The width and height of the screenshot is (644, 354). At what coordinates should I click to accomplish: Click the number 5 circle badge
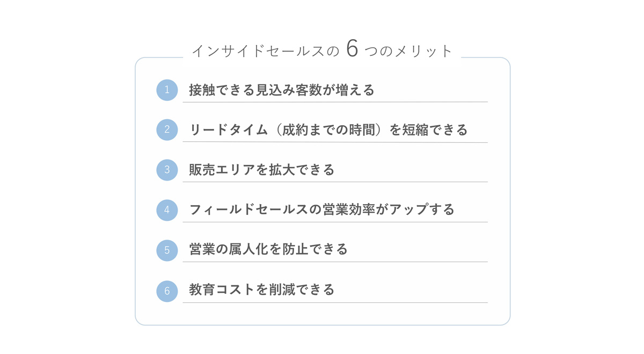pyautogui.click(x=167, y=250)
